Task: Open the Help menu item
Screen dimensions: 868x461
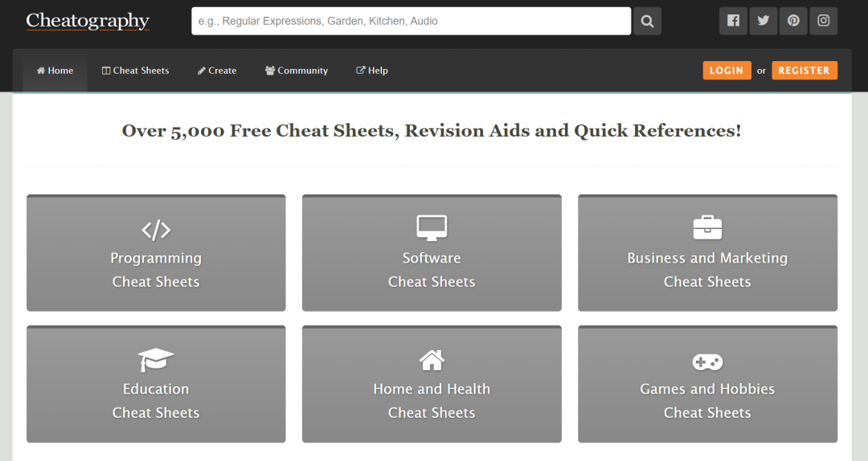Action: pyautogui.click(x=372, y=71)
